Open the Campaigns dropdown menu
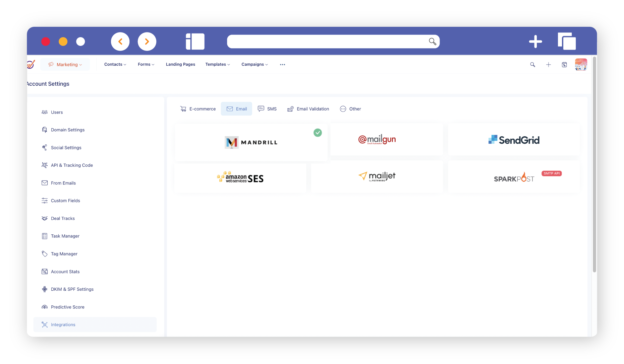 point(254,64)
